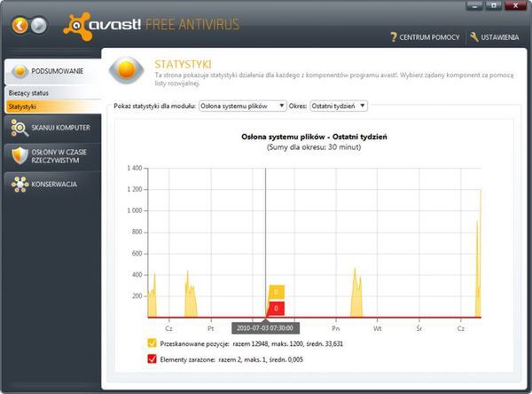Viewport: 532px width, 394px height.
Task: Click the wrench settings icon
Action: (474, 37)
